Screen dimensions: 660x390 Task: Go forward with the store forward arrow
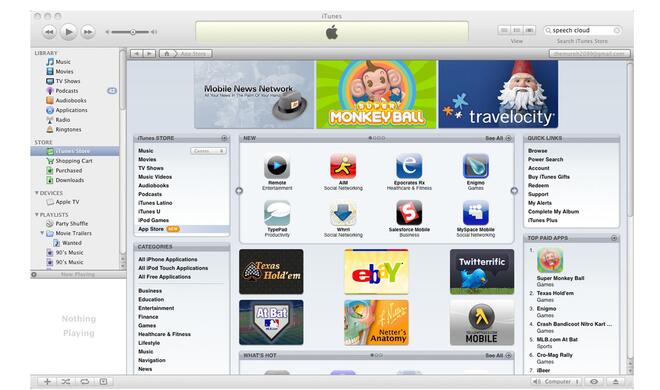coord(149,54)
